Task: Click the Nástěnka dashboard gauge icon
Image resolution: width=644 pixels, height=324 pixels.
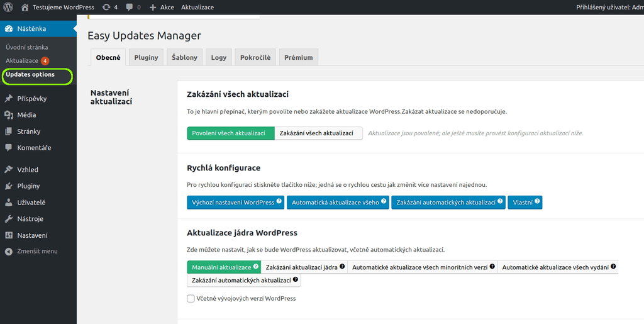Action: [x=9, y=29]
